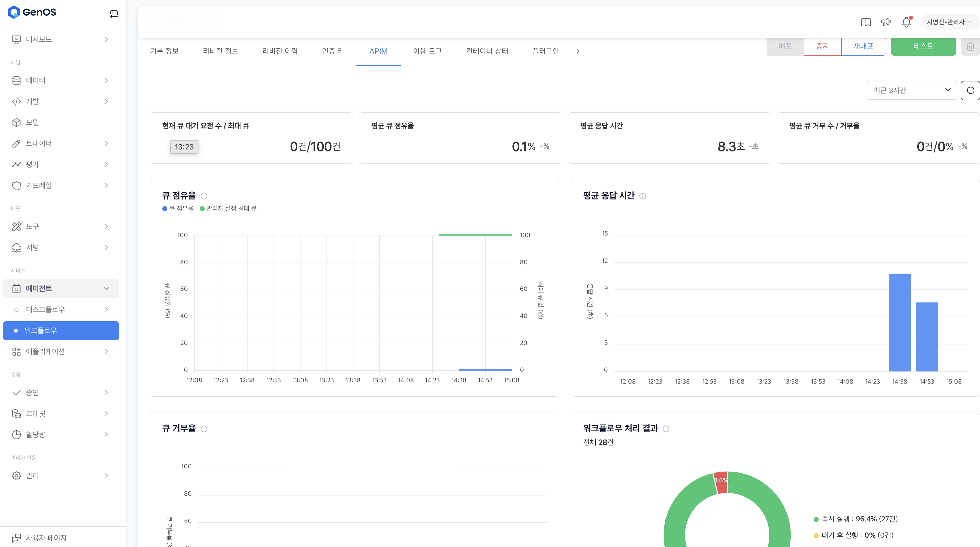Show info for 큐 점유율 chart
The image size is (980, 547).
point(204,196)
